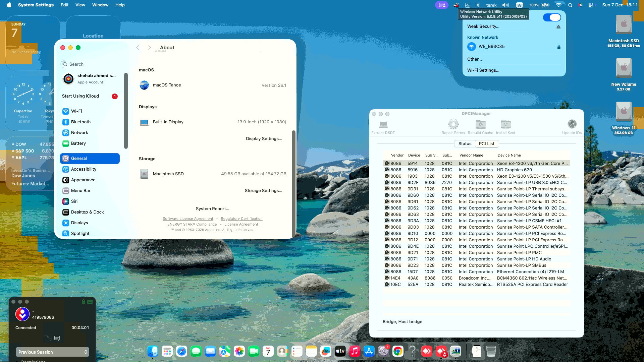Switch to the Status tab in DPCIManager
The image size is (644, 362).
point(465,143)
